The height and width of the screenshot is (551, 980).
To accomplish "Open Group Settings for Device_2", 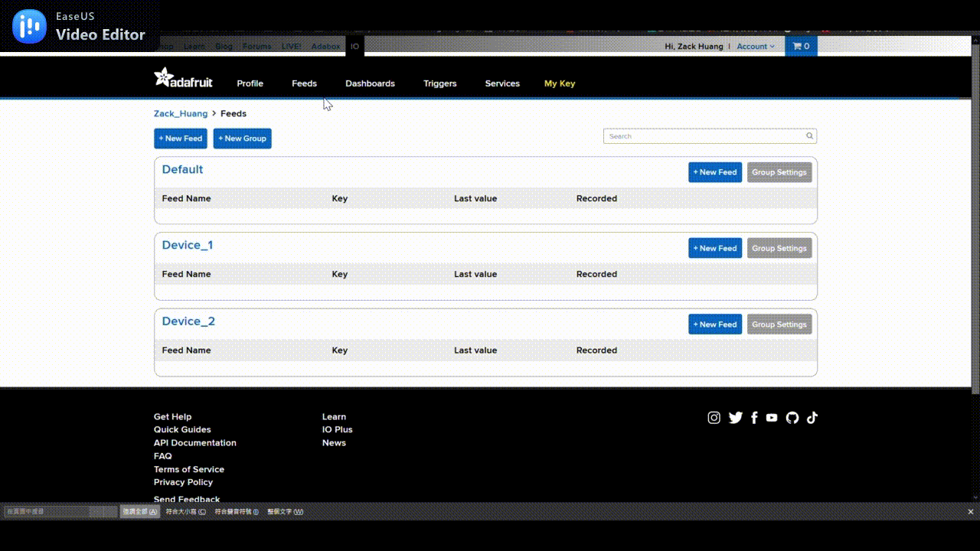I will [x=779, y=324].
